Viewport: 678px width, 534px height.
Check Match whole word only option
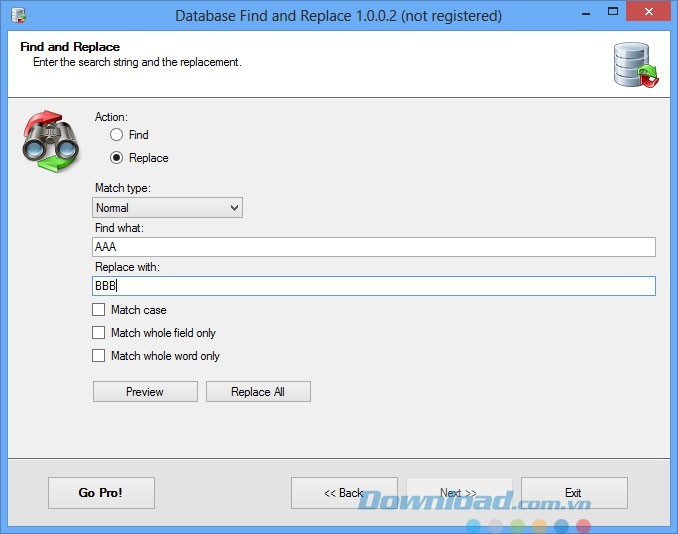(99, 356)
